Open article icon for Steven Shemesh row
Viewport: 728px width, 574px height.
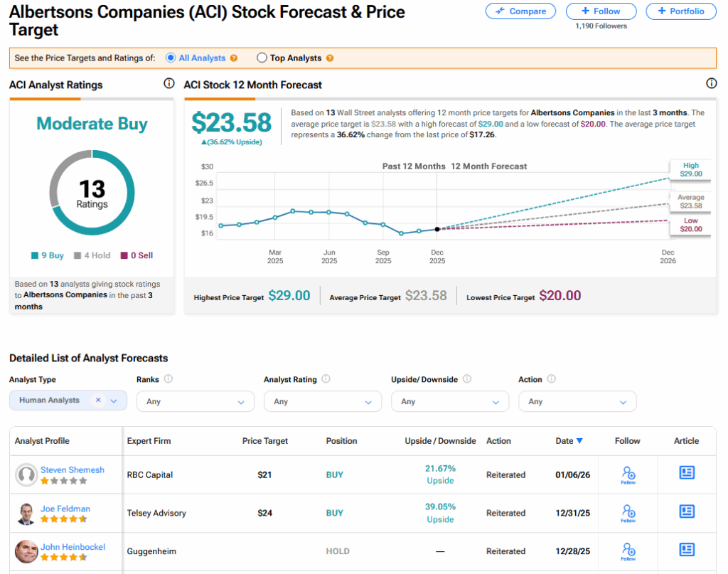coord(686,473)
